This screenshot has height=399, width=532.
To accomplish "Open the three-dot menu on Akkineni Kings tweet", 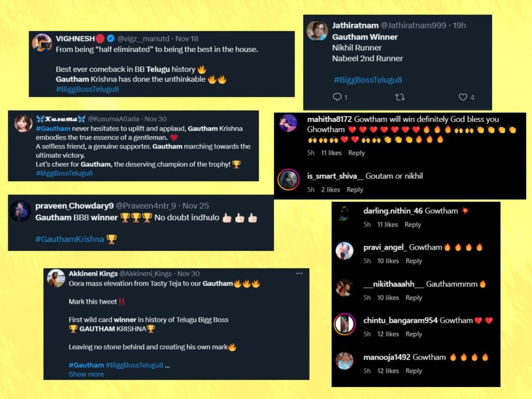I will pyautogui.click(x=299, y=273).
